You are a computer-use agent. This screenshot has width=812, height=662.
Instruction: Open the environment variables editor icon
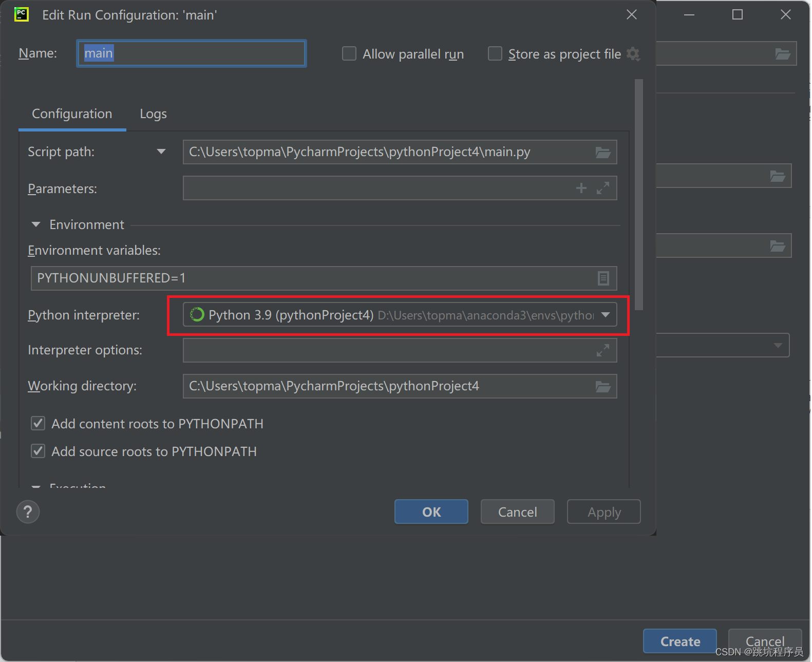click(603, 278)
